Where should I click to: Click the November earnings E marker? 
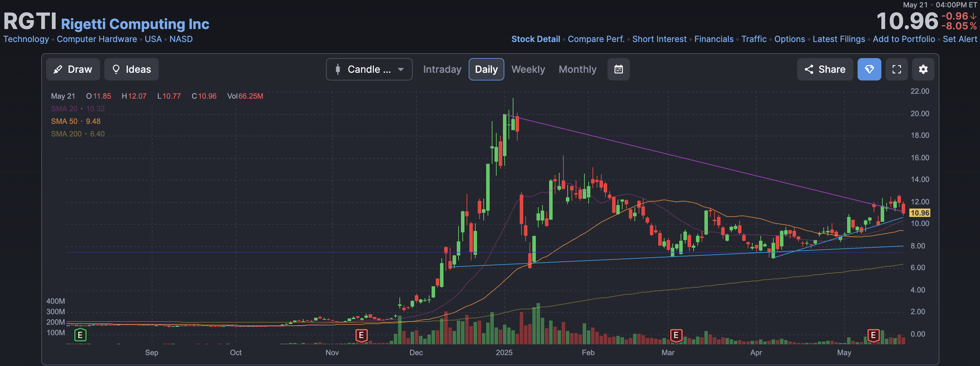(x=361, y=335)
